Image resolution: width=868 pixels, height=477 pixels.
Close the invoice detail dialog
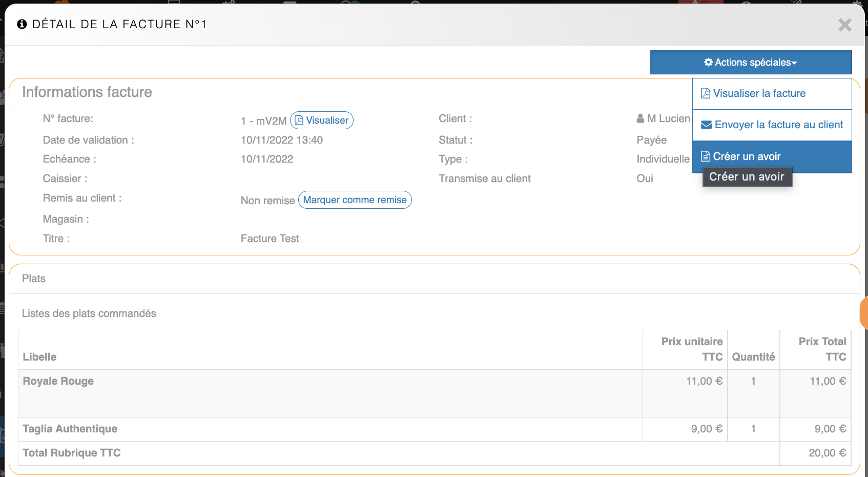(844, 25)
